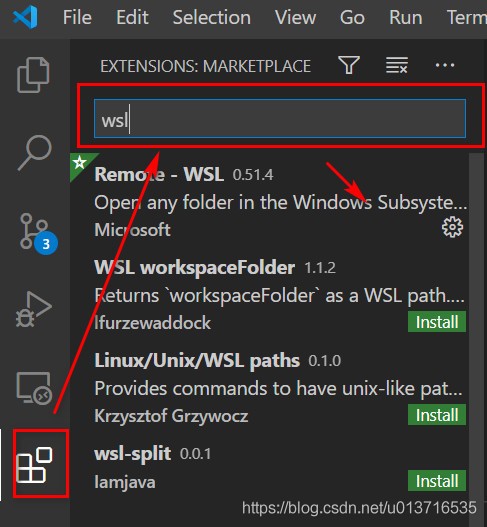The height and width of the screenshot is (527, 487).
Task: Open the Search view in the activity bar
Action: click(x=35, y=153)
